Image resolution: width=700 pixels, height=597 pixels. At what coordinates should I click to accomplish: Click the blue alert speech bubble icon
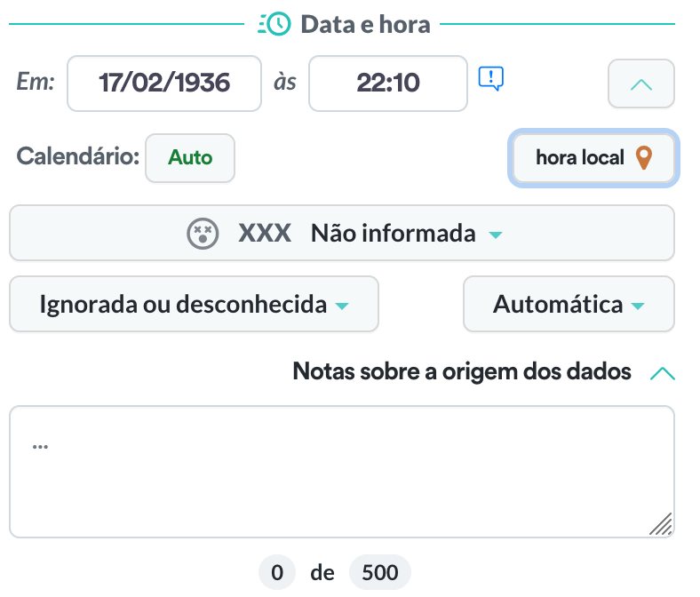[490, 78]
